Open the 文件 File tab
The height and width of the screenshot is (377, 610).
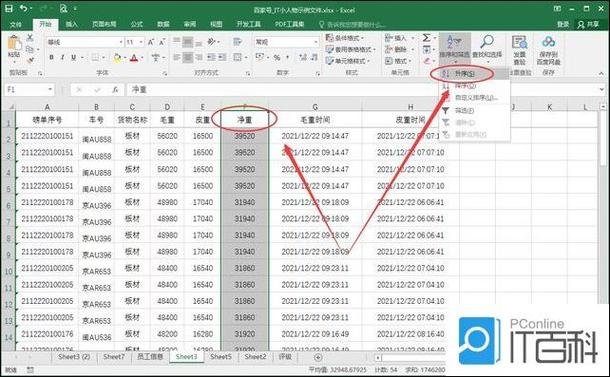[16, 25]
